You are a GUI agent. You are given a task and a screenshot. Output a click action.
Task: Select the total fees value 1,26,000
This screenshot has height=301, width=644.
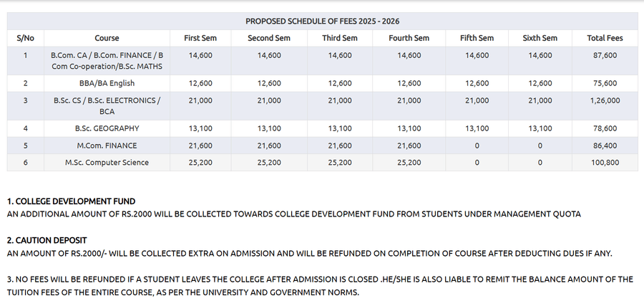coord(605,100)
